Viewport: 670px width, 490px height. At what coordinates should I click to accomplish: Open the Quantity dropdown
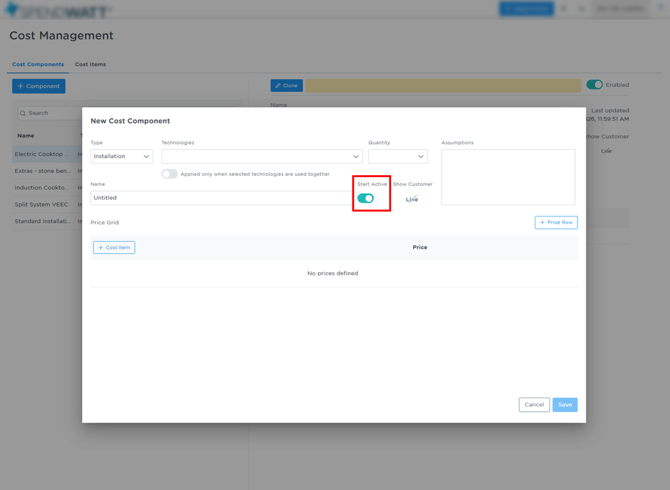click(x=397, y=156)
